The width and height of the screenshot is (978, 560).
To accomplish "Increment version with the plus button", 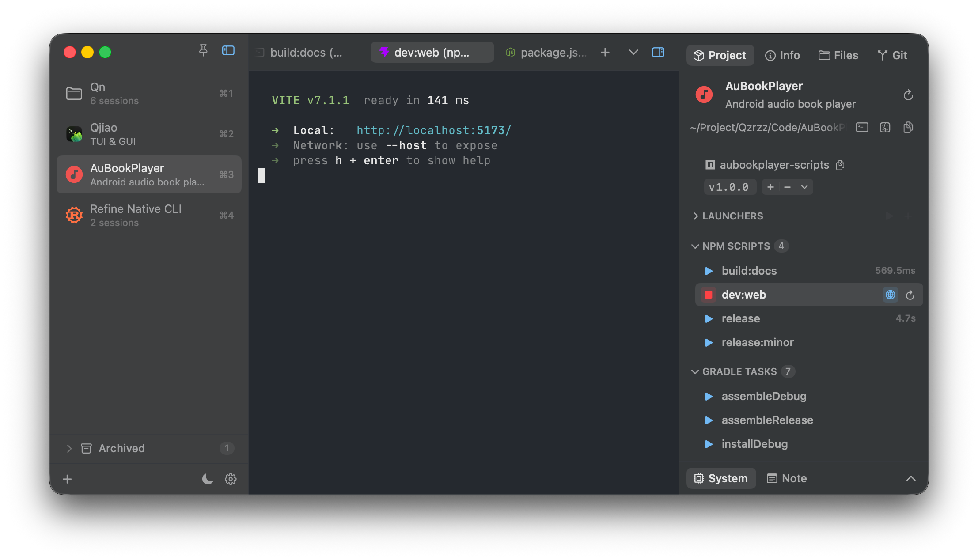I will (x=770, y=187).
